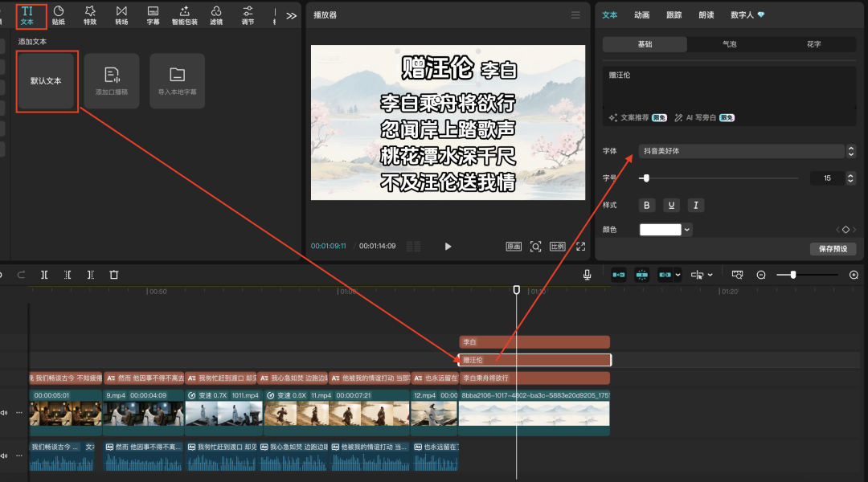Click the 保存预设 save preset button
This screenshot has height=482, width=868.
[x=833, y=249]
